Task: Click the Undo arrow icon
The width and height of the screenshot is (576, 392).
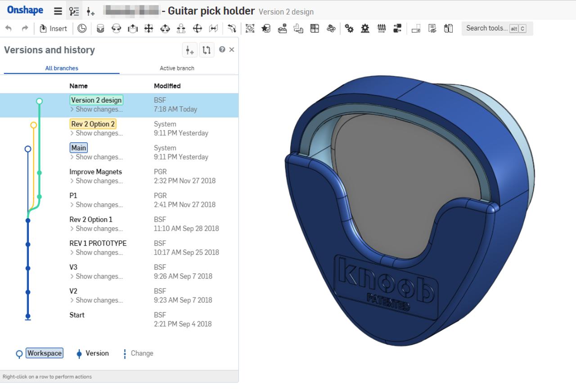Action: tap(9, 28)
